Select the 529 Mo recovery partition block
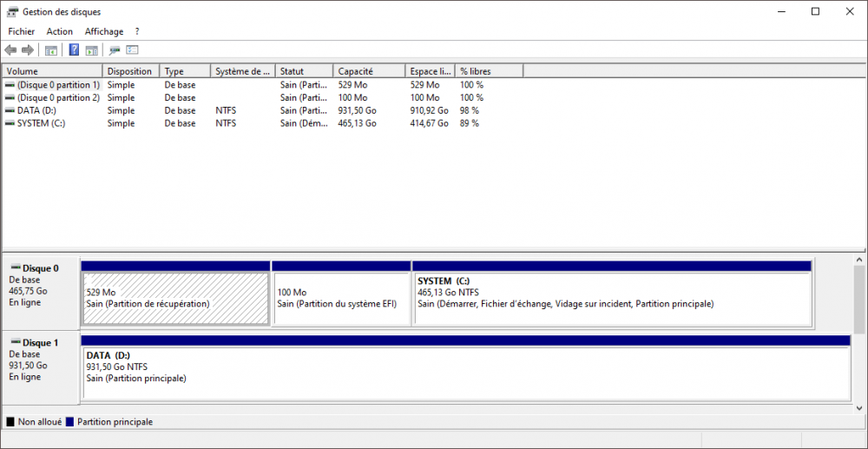868x449 pixels. coord(175,299)
